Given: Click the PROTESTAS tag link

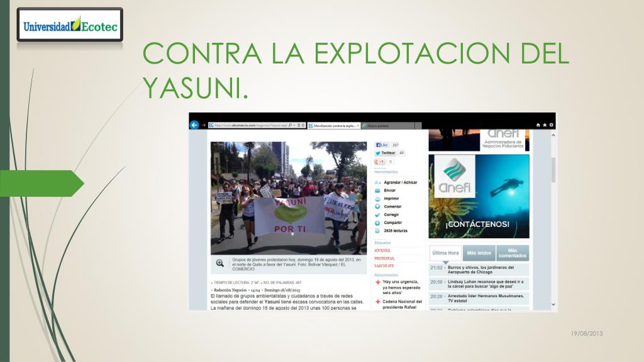Looking at the screenshot, I should click(384, 258).
